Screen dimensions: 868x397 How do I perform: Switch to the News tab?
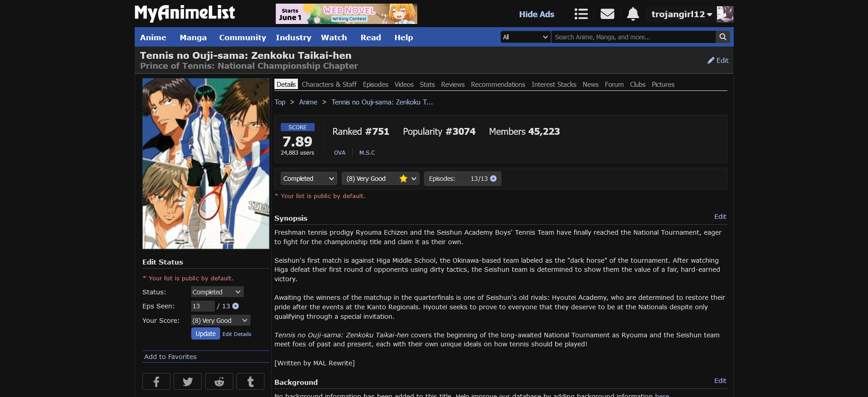pyautogui.click(x=590, y=85)
